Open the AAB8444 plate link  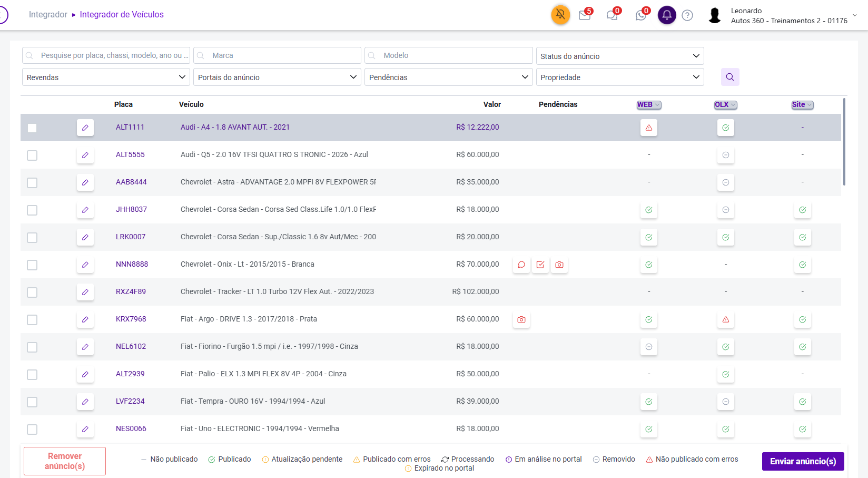131,182
